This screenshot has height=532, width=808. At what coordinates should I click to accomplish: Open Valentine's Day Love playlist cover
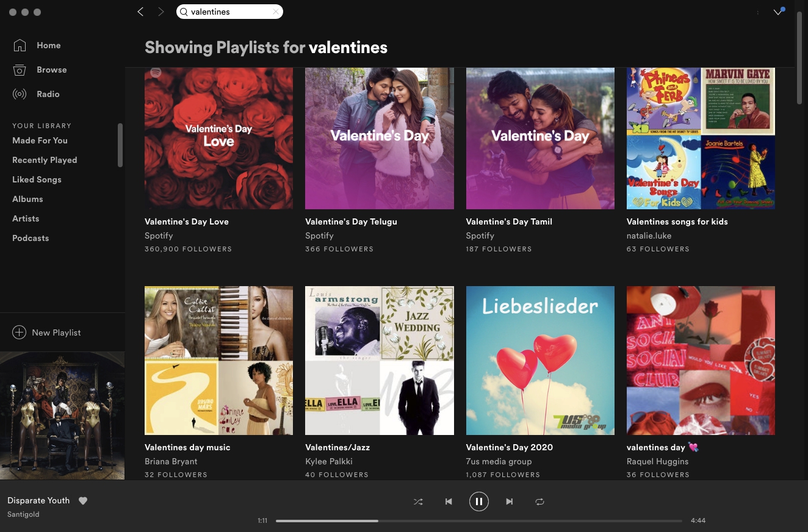point(218,138)
